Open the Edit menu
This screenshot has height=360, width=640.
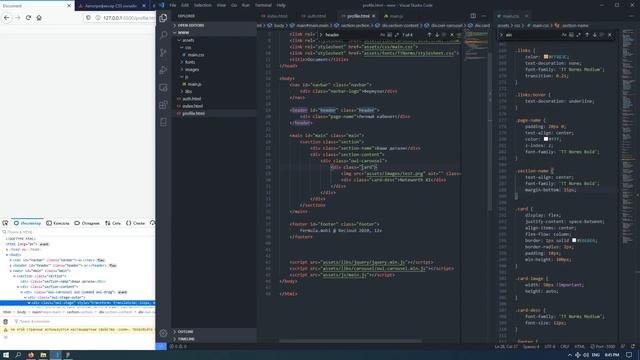click(x=185, y=5)
